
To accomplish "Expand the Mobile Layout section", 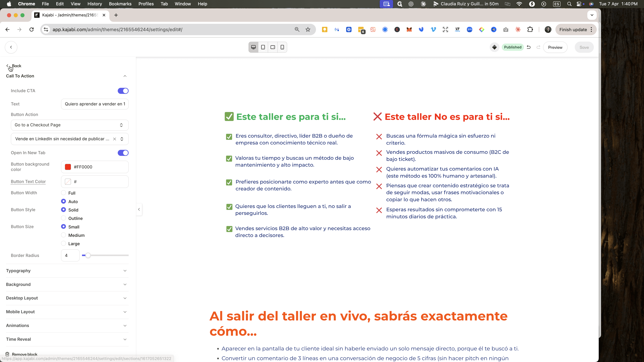I will [x=67, y=312].
